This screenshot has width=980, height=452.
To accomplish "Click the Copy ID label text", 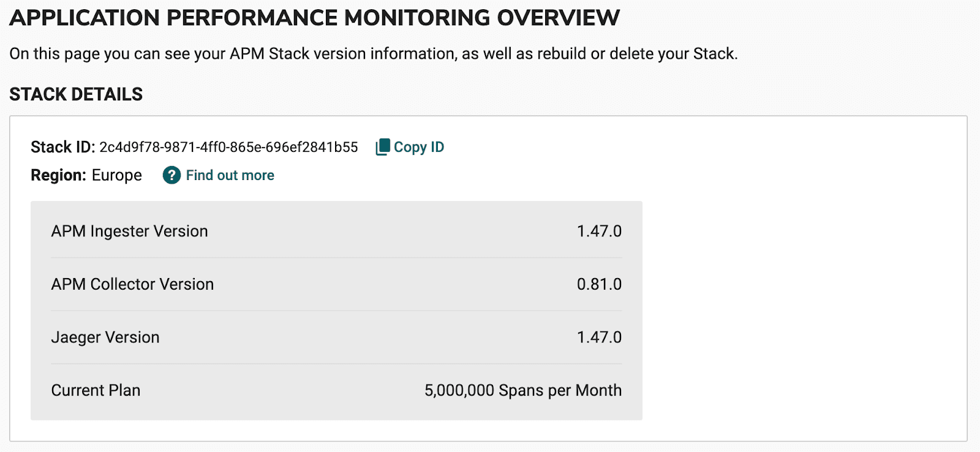I will (419, 146).
